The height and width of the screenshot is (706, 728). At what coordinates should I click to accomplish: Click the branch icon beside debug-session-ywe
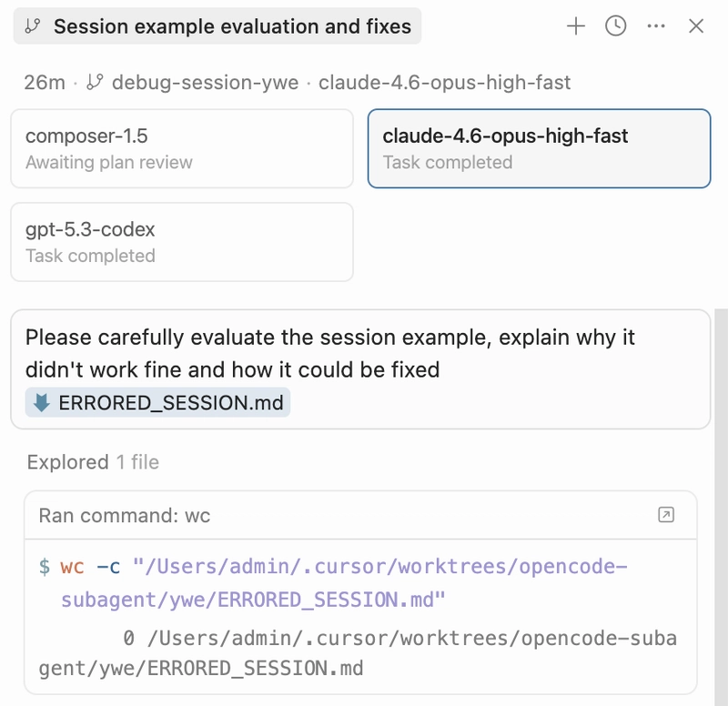95,83
